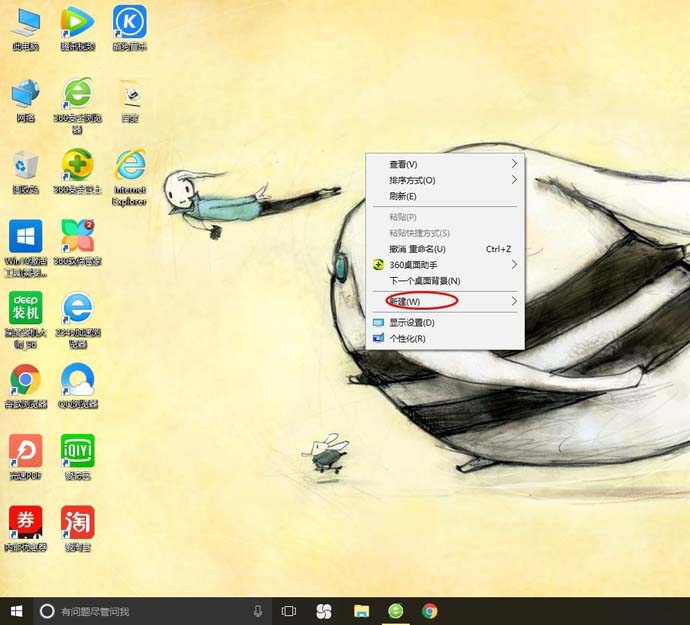Launch 360 Software Manager with red badge
The height and width of the screenshot is (625, 690).
coord(77,243)
